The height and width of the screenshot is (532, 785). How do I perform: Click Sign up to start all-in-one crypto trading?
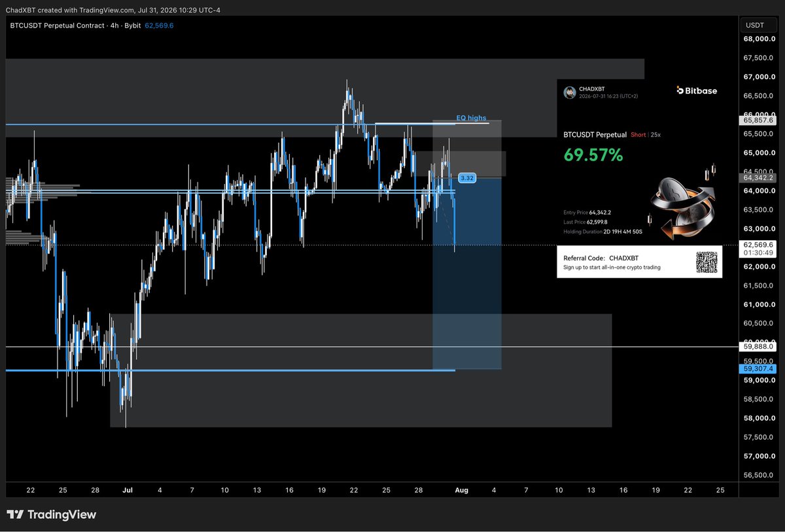[612, 268]
